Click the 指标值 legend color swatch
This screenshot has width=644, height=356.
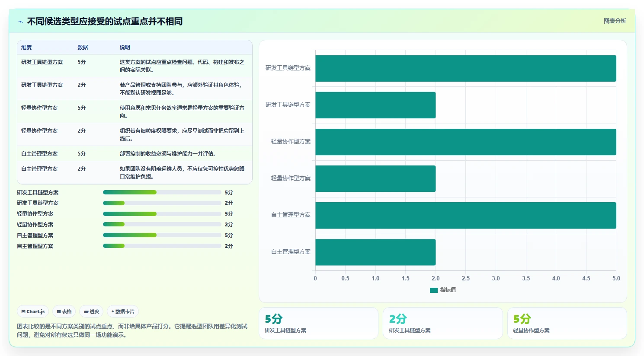(x=433, y=290)
